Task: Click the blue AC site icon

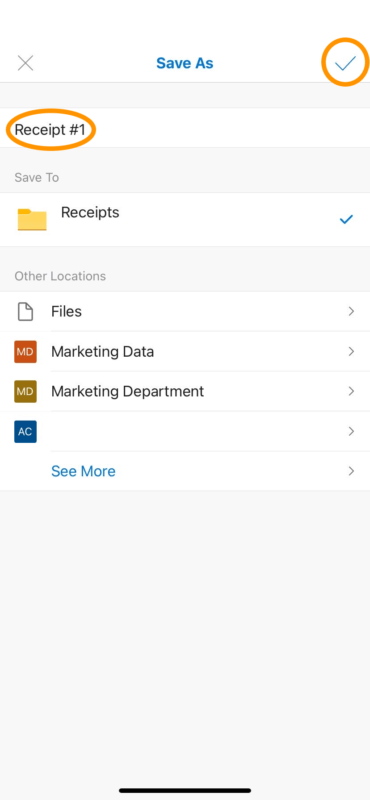Action: pos(25,432)
